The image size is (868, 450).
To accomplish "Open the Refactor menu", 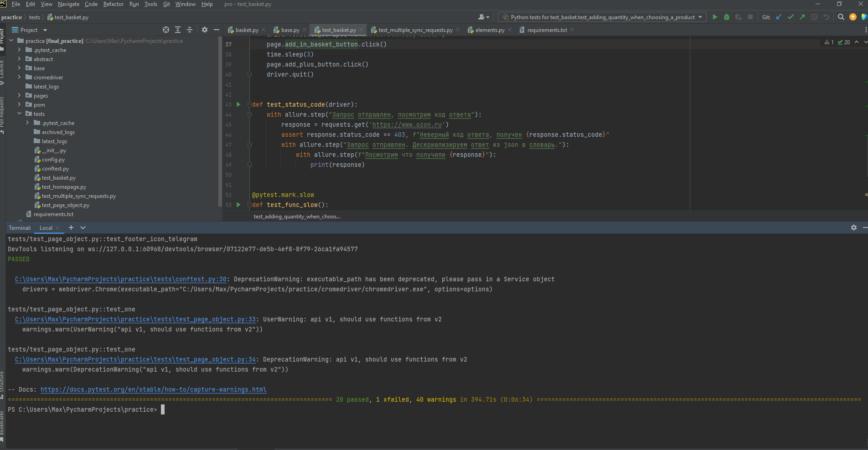I will click(114, 4).
